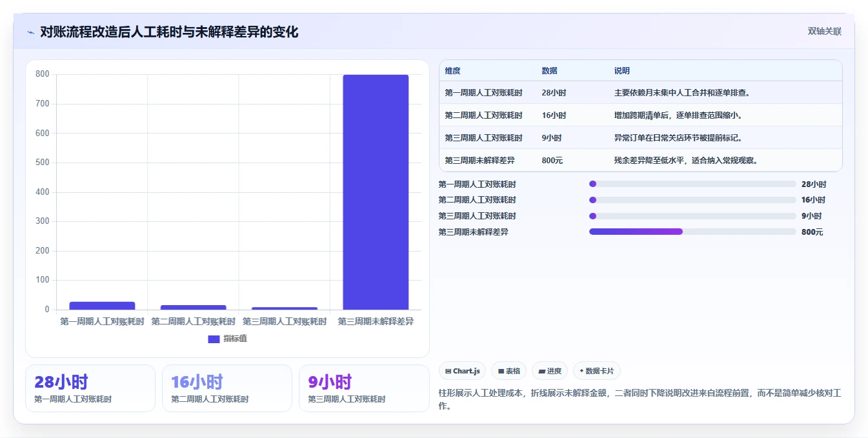Click the 双轴关联 label in the header
This screenshot has height=438, width=868.
[x=824, y=32]
